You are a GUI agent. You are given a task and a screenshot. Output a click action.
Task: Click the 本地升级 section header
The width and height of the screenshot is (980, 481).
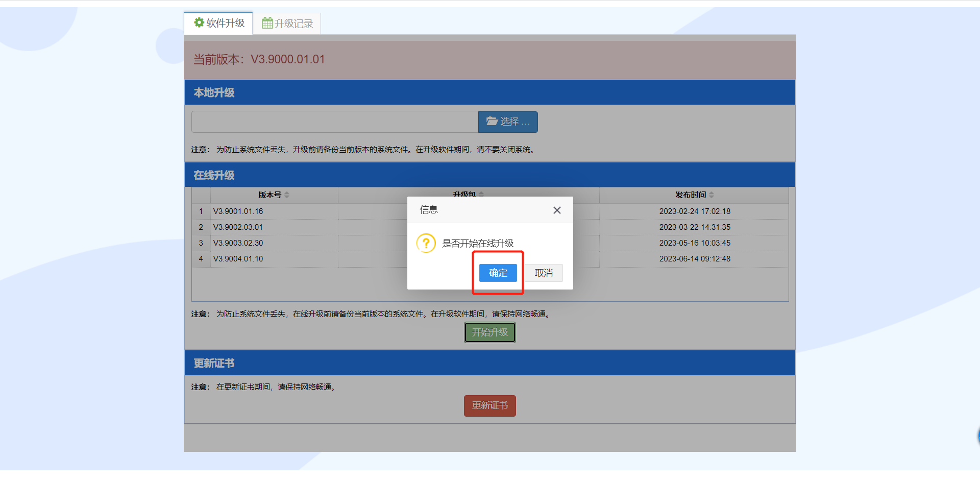coord(490,92)
